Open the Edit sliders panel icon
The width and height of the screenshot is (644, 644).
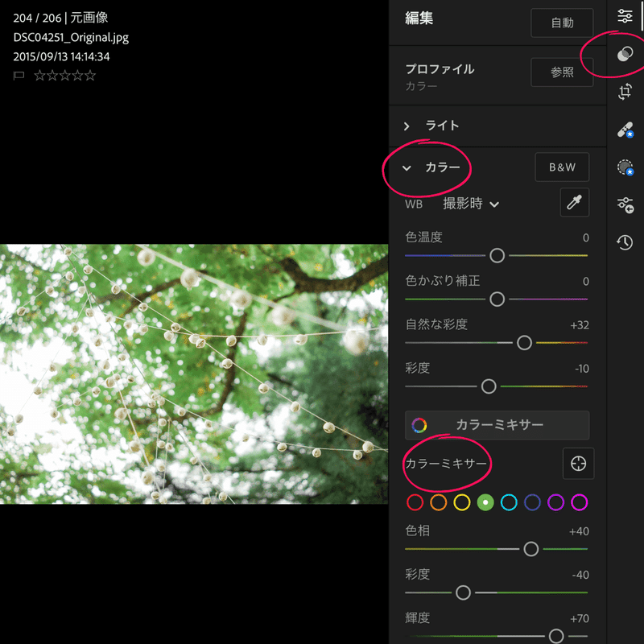coord(625,16)
